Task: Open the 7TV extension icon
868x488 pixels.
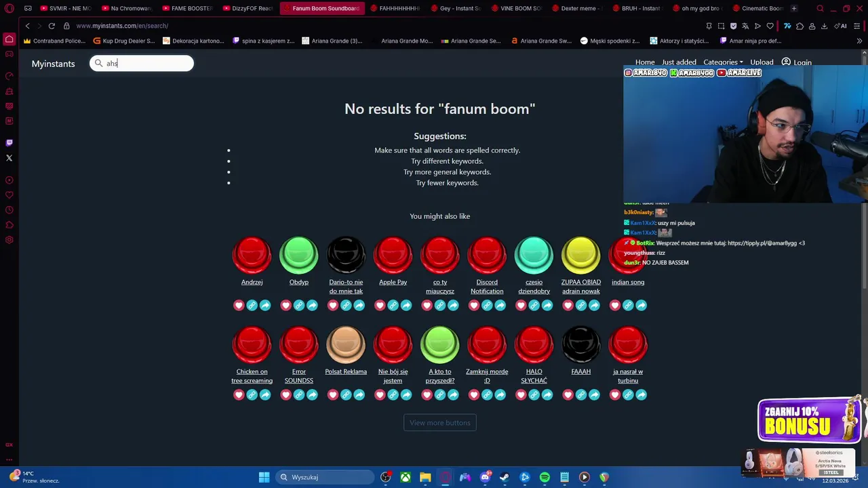Action: coord(787,26)
